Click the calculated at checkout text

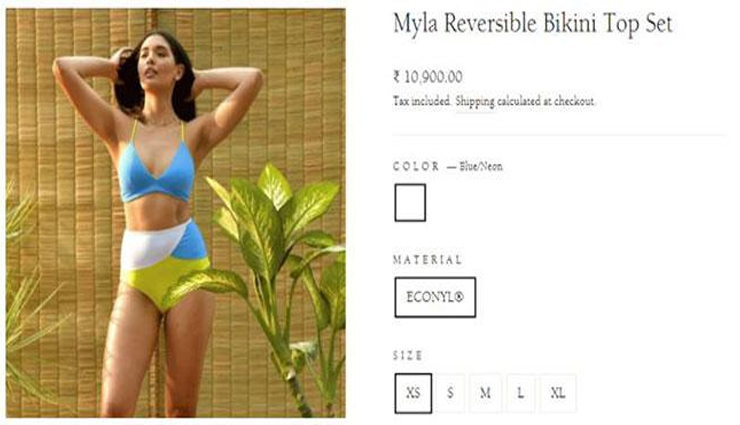coord(546,101)
